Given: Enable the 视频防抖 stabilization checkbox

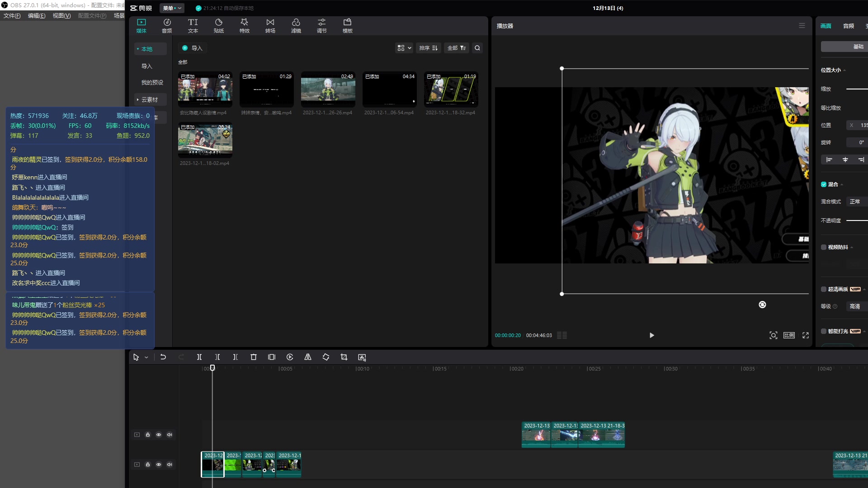Looking at the screenshot, I should 824,247.
